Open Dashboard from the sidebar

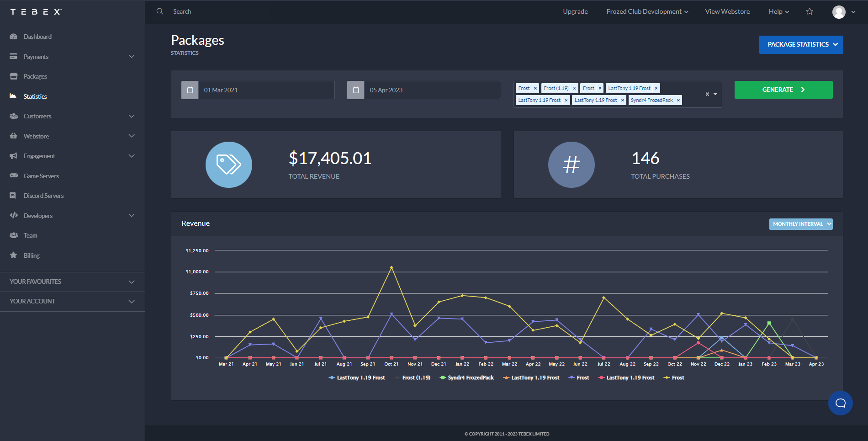click(x=37, y=37)
